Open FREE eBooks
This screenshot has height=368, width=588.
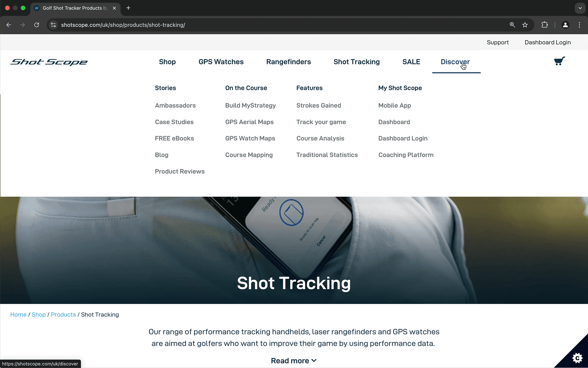click(174, 138)
